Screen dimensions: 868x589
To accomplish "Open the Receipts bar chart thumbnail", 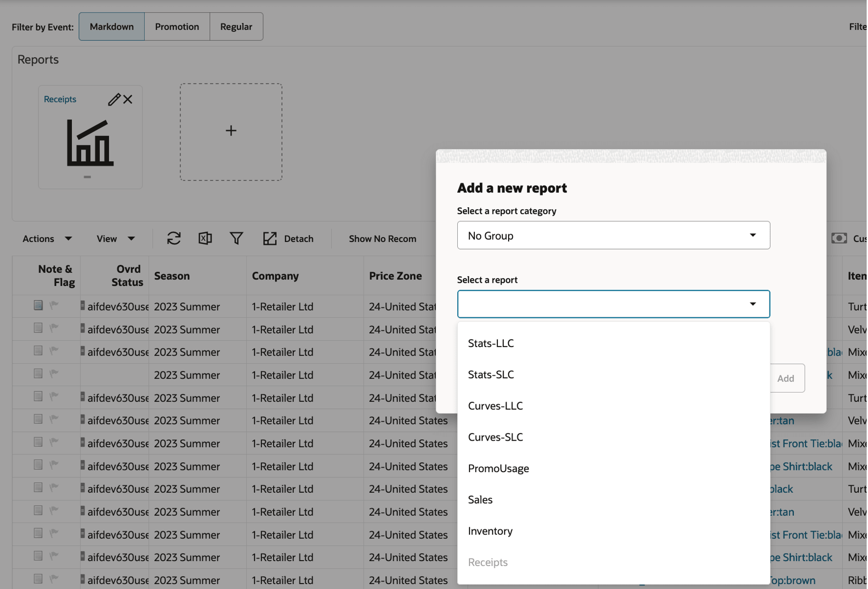I will click(x=90, y=143).
